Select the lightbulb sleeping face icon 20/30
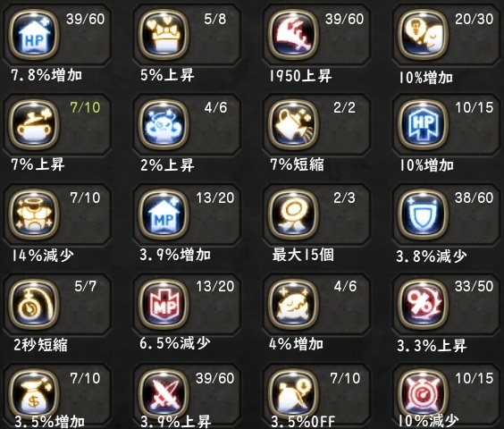Viewport: 504px width, 429px height. [423, 35]
